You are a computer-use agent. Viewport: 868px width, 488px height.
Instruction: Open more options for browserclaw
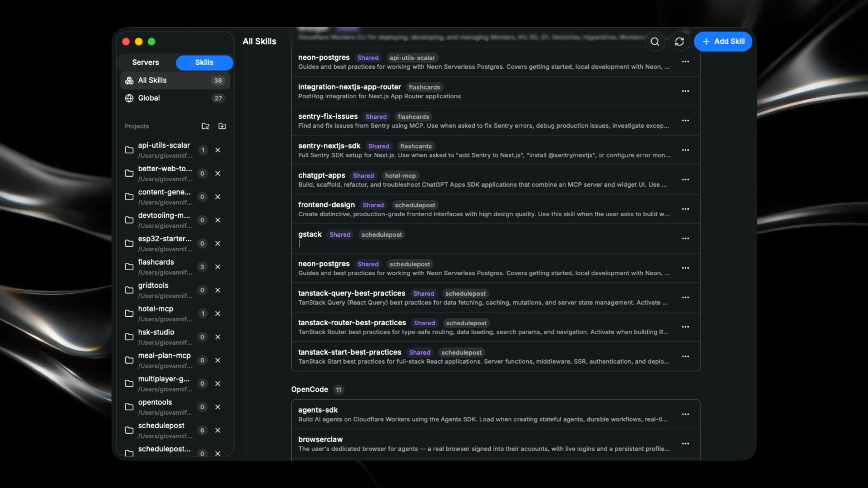[x=685, y=444]
